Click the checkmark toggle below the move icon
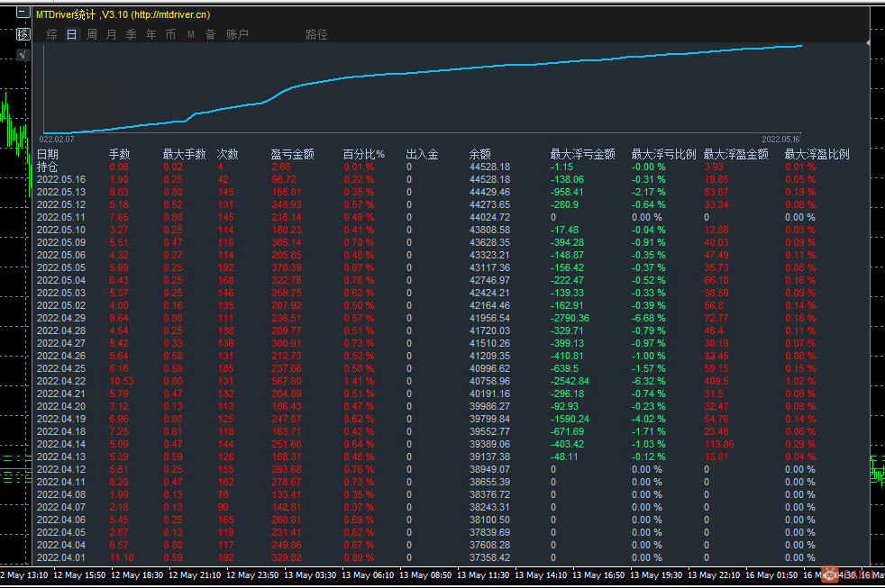 [23, 54]
